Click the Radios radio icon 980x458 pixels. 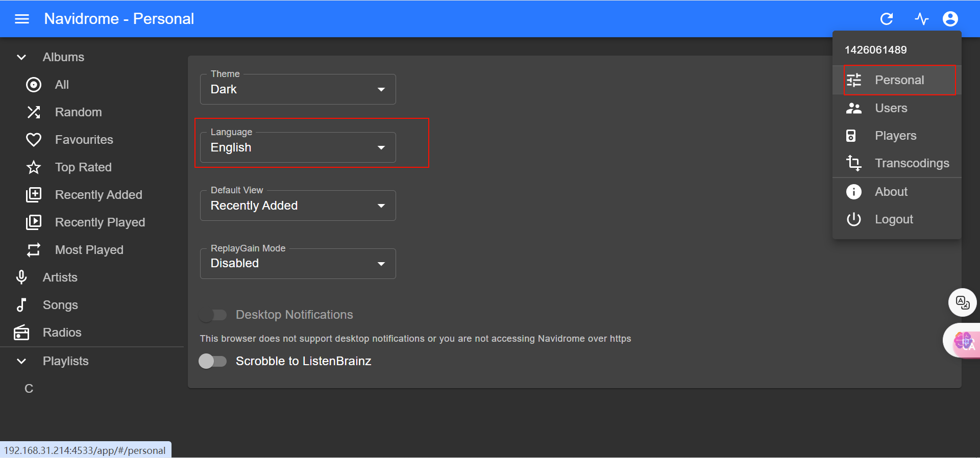tap(21, 333)
